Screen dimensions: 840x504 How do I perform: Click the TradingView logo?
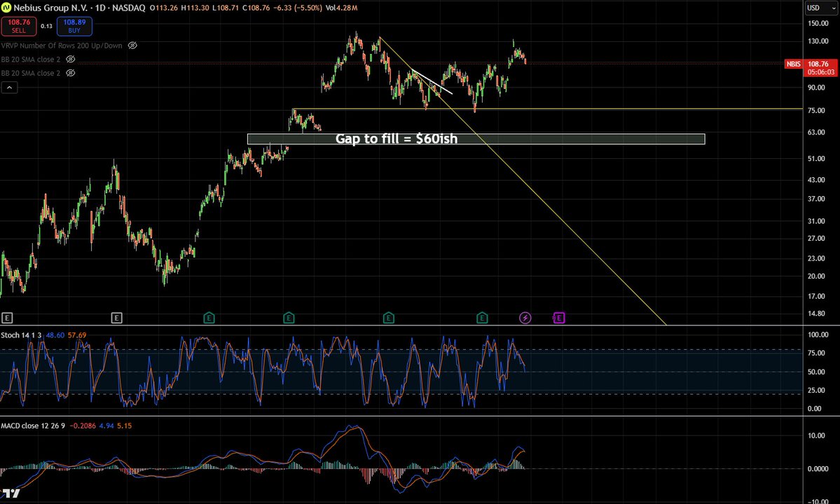point(11,493)
